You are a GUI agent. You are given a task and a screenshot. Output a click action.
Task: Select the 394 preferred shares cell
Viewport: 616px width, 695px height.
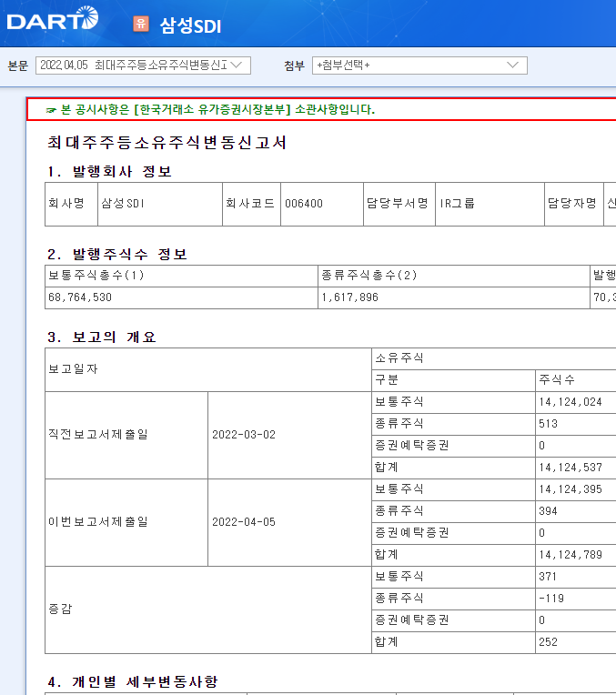pos(576,511)
